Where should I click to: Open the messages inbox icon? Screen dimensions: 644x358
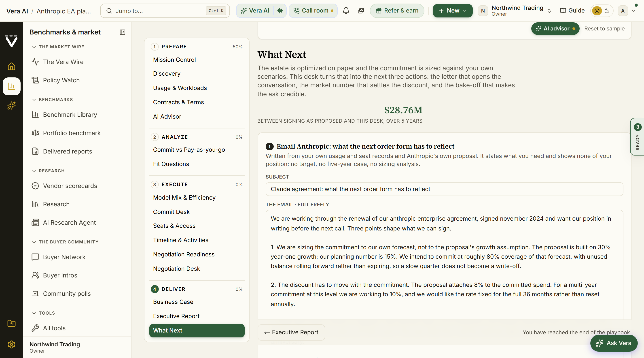click(361, 11)
